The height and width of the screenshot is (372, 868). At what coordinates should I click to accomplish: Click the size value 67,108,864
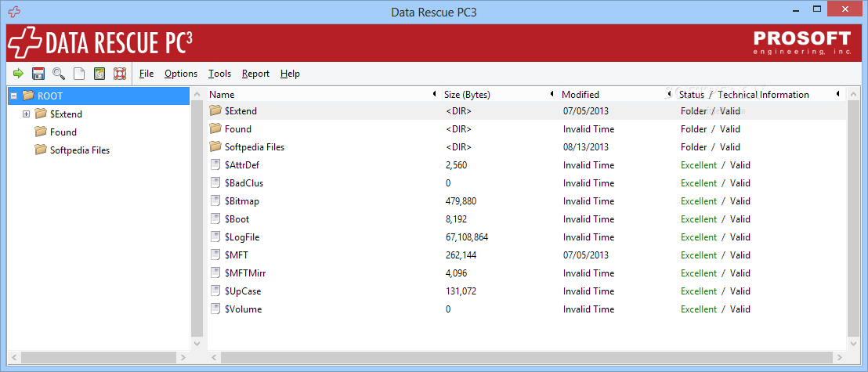[467, 237]
